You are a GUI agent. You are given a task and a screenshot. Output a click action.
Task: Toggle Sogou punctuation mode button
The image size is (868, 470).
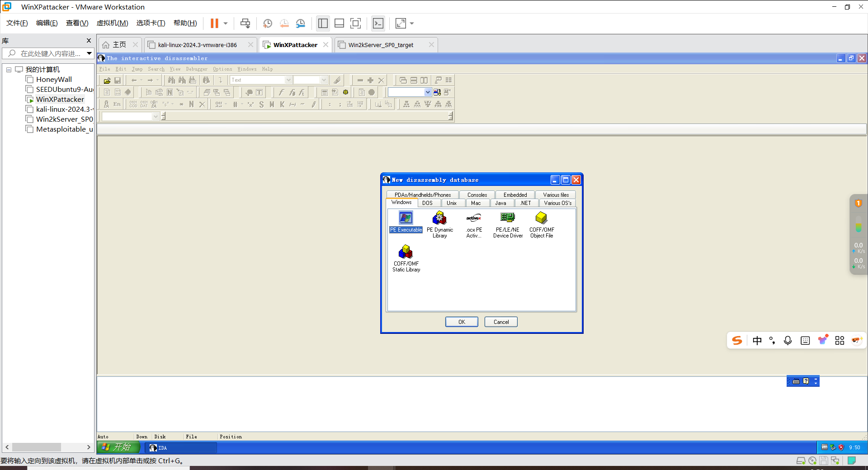(772, 341)
